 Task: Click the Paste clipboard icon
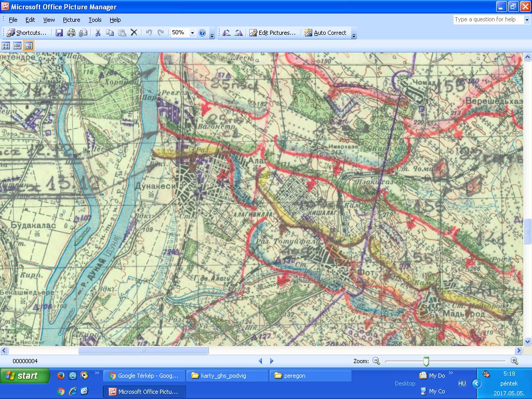coord(122,33)
